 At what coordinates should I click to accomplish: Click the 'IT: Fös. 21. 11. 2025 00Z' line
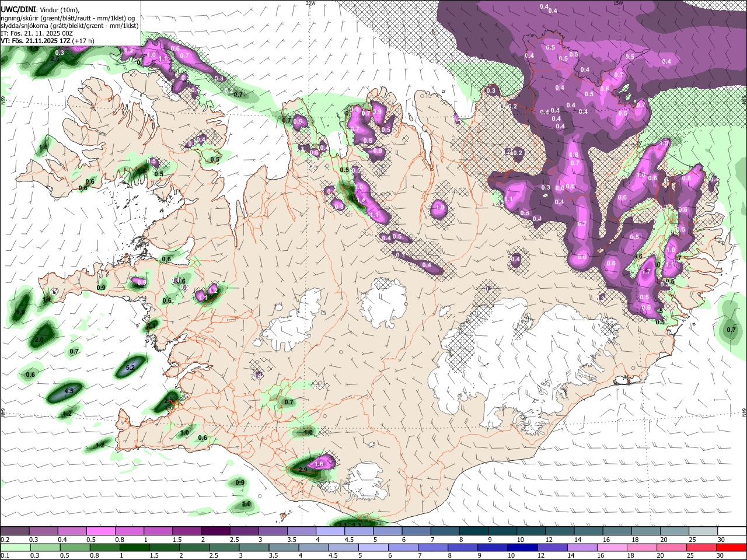coord(37,33)
